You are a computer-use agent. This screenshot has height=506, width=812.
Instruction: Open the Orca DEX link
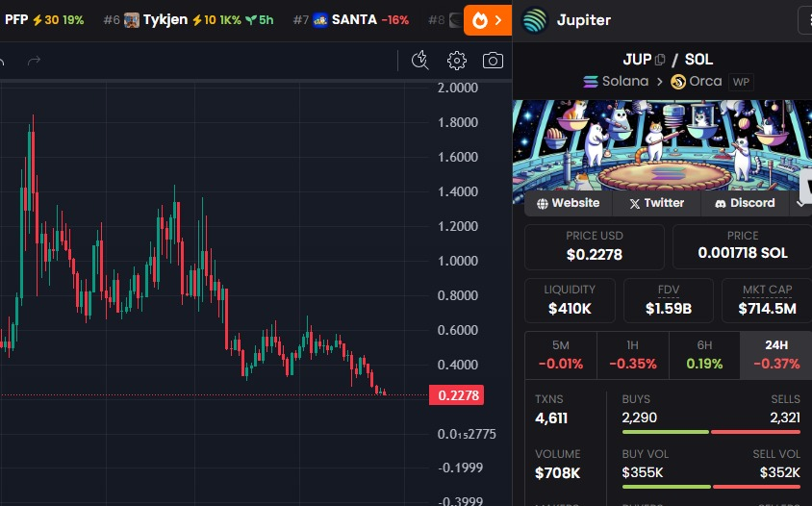point(696,82)
